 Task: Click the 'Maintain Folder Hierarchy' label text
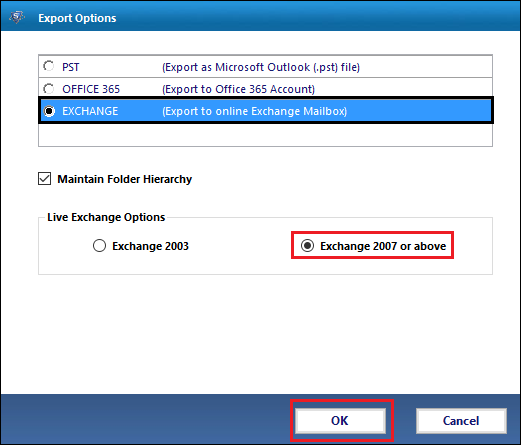(x=125, y=179)
